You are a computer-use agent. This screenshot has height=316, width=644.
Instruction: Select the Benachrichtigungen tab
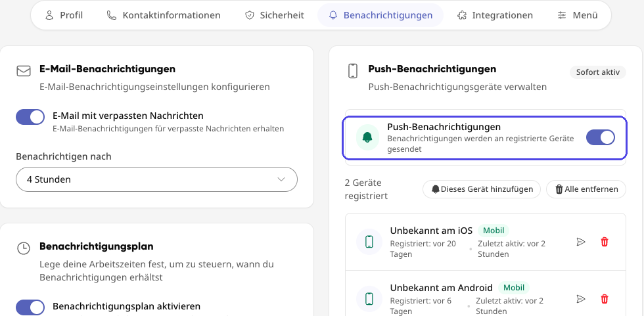coord(380,15)
